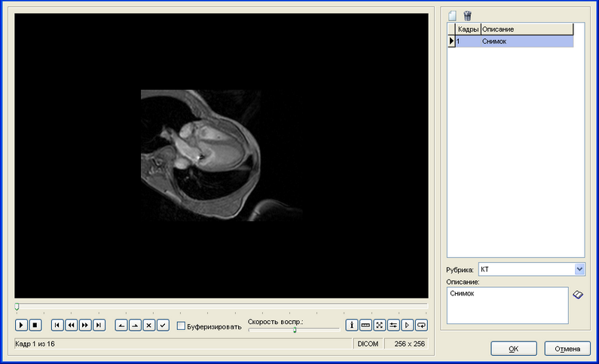This screenshot has width=599, height=364.
Task: Step ahead with the fast-forward button
Action: [85, 325]
